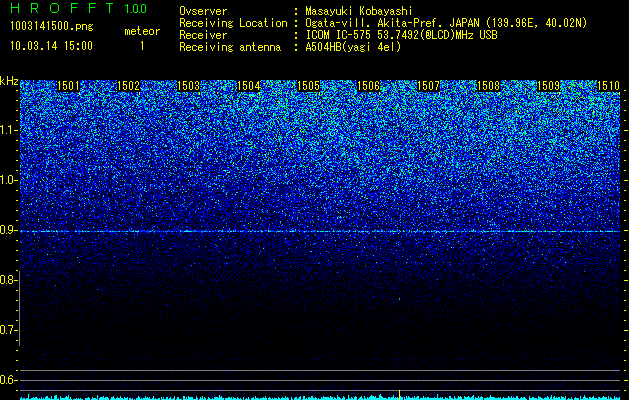Click the 1509 time marker
Screen dimensions: 629x400
[548, 86]
